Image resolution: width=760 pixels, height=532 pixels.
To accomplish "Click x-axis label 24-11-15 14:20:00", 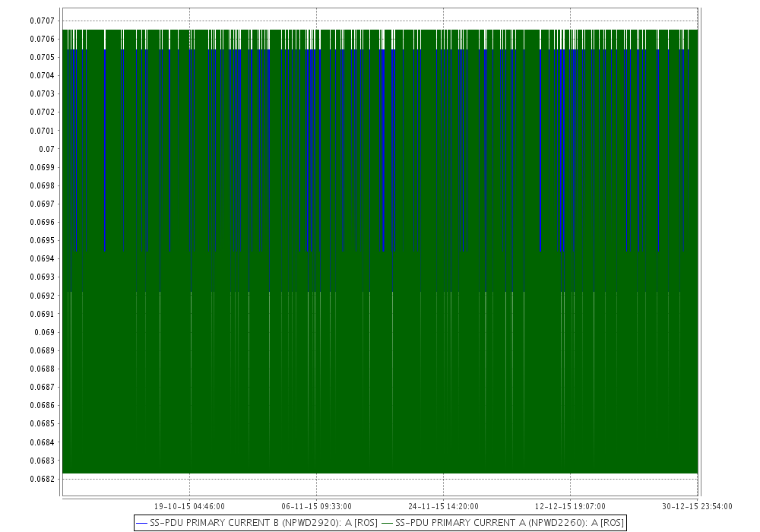I will point(444,506).
